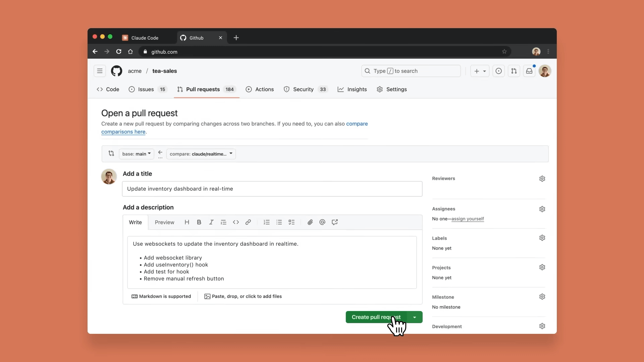The width and height of the screenshot is (644, 362).
Task: Click the mention (@) icon
Action: point(322,222)
